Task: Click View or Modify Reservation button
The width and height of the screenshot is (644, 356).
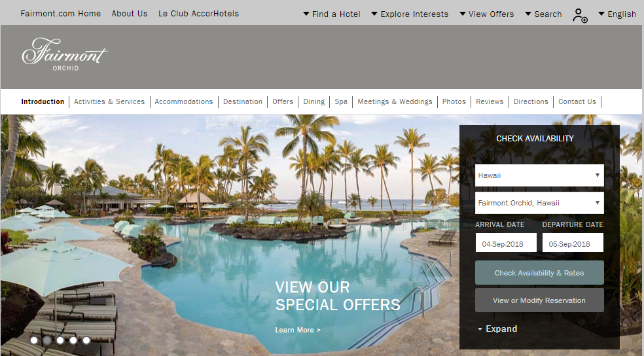Action: point(539,300)
